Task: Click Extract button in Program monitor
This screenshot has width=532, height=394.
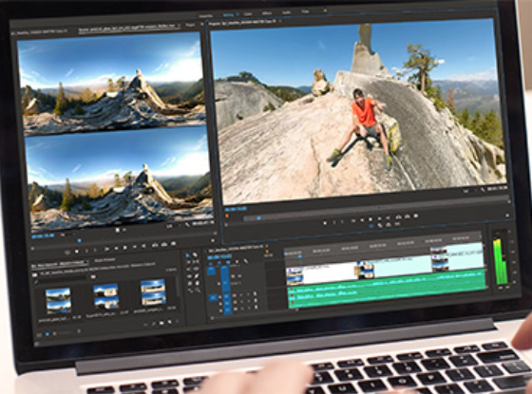Action: 407,216
